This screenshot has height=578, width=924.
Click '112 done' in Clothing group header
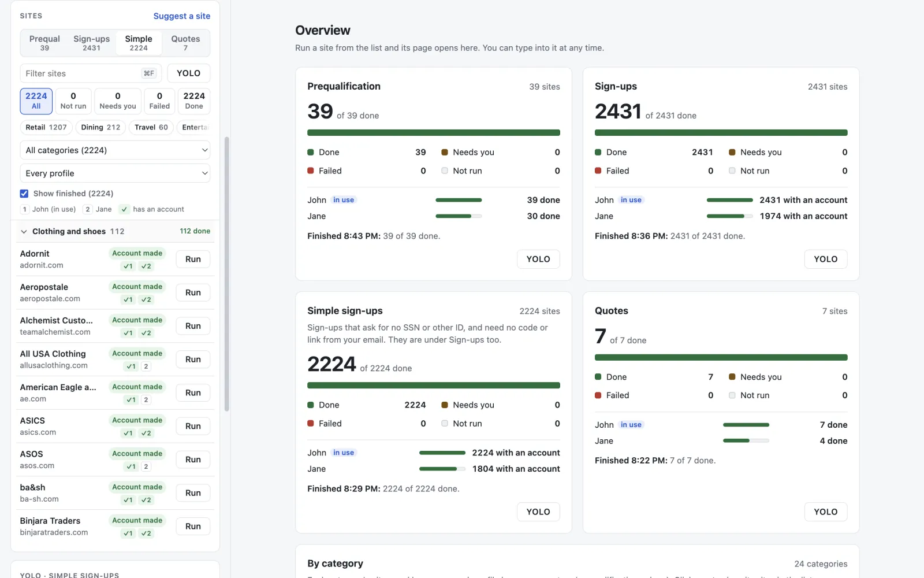195,231
